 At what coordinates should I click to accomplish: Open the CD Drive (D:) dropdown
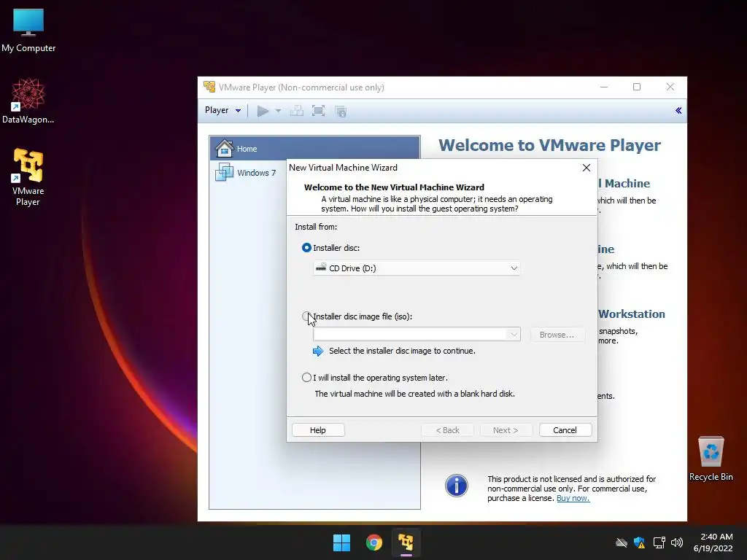[417, 268]
